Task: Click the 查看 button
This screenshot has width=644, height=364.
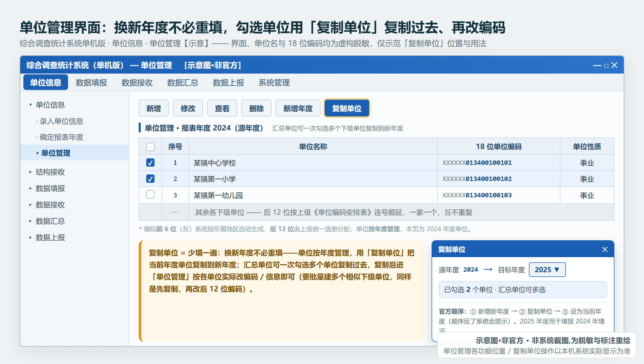Action: tap(222, 108)
